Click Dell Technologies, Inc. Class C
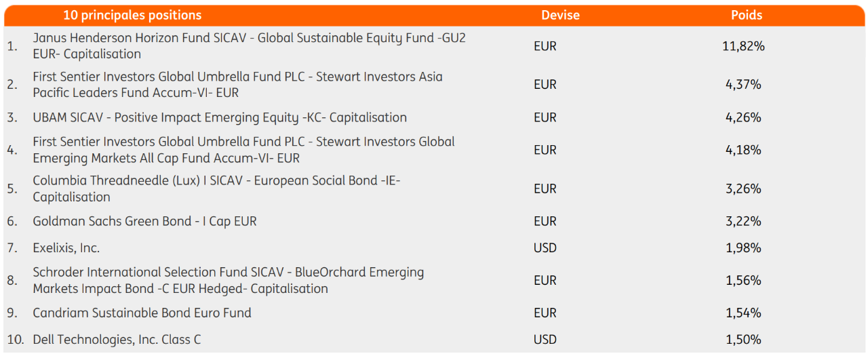The width and height of the screenshot is (868, 356). click(x=117, y=339)
